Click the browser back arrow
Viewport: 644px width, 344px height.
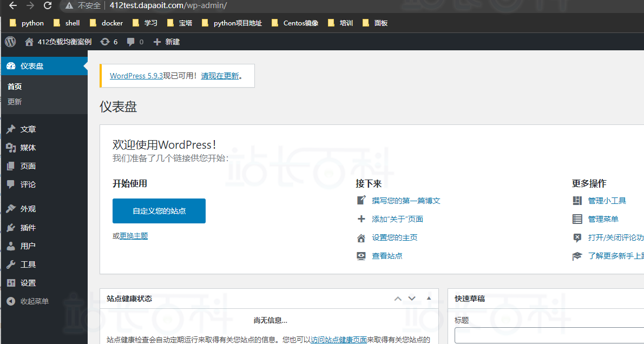pos(13,6)
